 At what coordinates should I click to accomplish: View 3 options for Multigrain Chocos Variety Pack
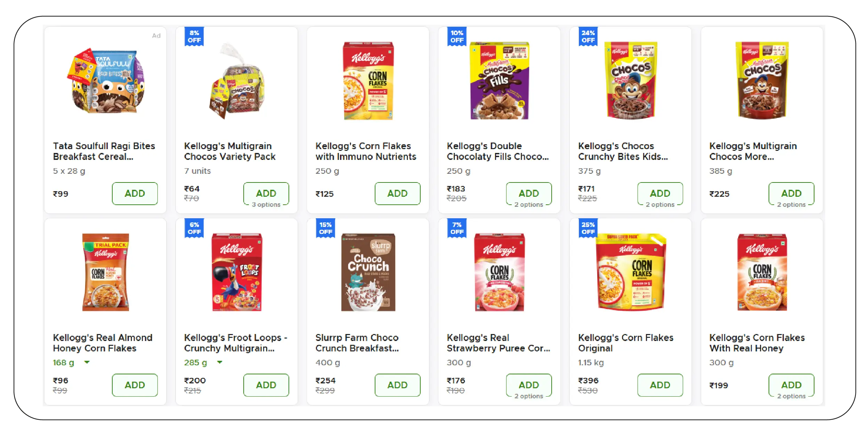tap(266, 204)
